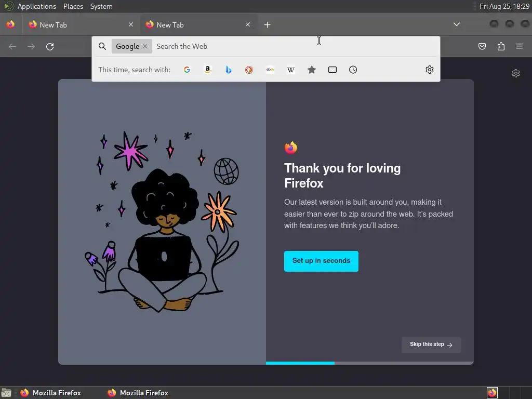Click the desktop logo beside the Applications menu
Image resolution: width=532 pixels, height=399 pixels.
tap(8, 6)
